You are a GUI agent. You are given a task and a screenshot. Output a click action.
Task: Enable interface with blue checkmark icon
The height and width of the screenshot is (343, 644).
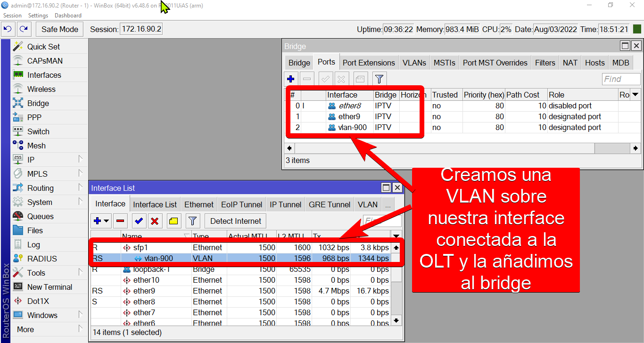[139, 220]
